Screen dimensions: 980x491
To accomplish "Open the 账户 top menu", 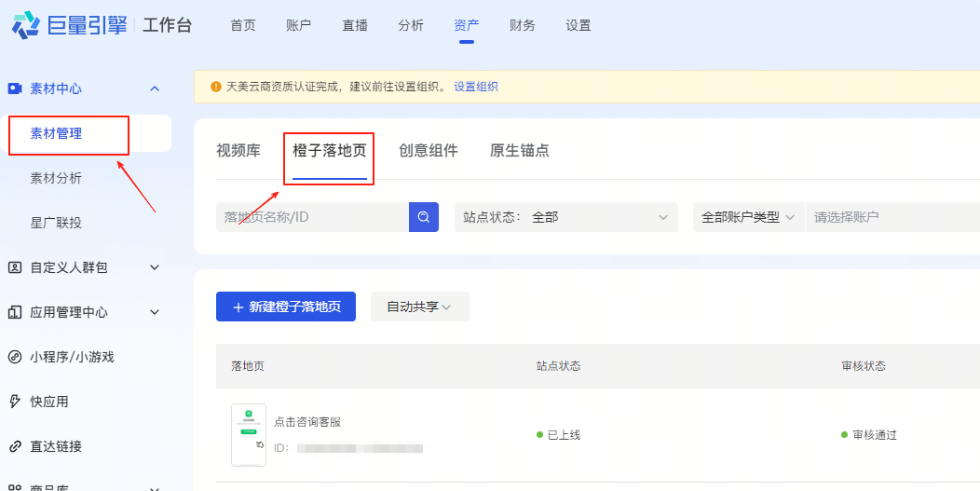I will (x=299, y=26).
